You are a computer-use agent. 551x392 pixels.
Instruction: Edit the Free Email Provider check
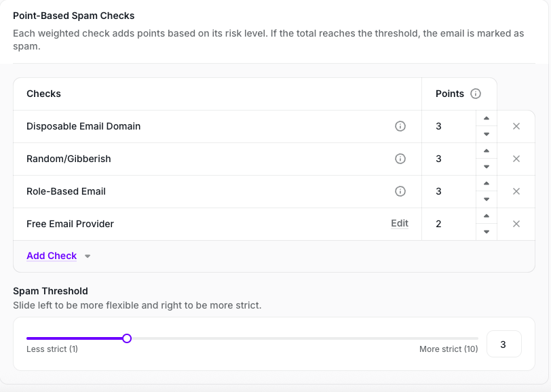(x=400, y=223)
